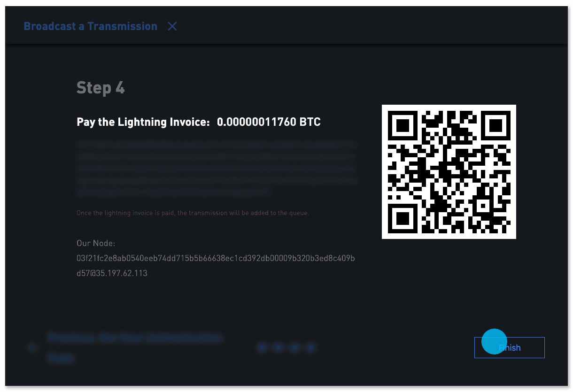573x392 pixels.
Task: Click the QR code's top-left finder square
Action: [x=403, y=126]
